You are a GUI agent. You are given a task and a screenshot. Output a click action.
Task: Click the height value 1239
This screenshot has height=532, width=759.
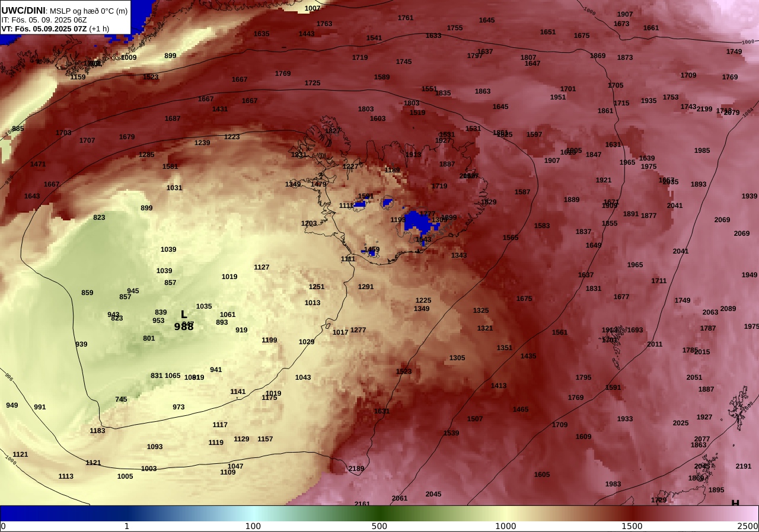[202, 143]
